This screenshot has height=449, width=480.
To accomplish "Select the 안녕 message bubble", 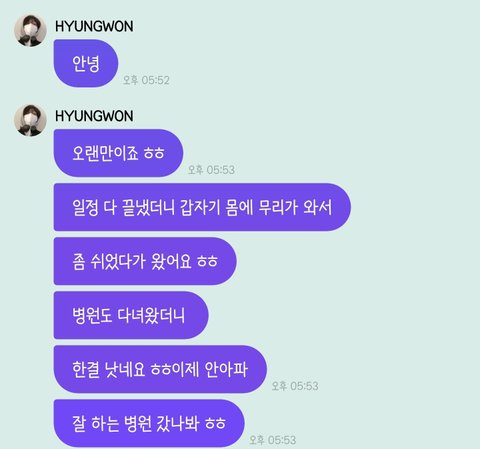I will click(86, 63).
